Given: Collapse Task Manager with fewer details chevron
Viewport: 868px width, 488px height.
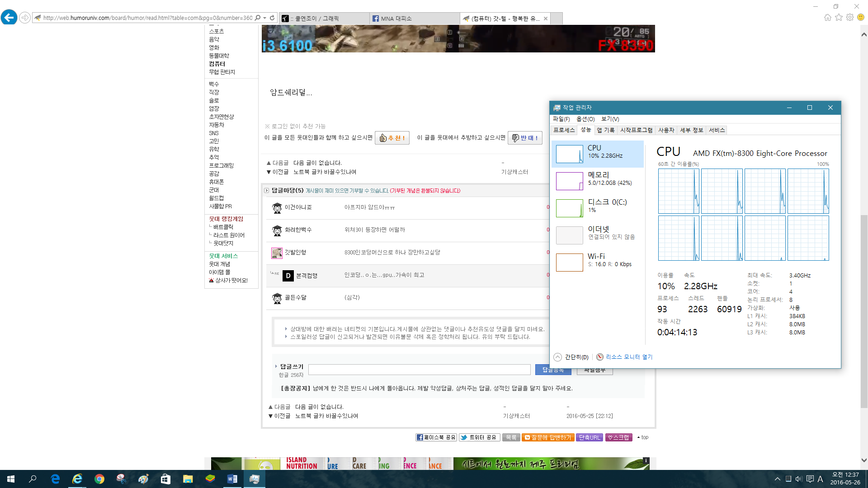Looking at the screenshot, I should [x=558, y=357].
